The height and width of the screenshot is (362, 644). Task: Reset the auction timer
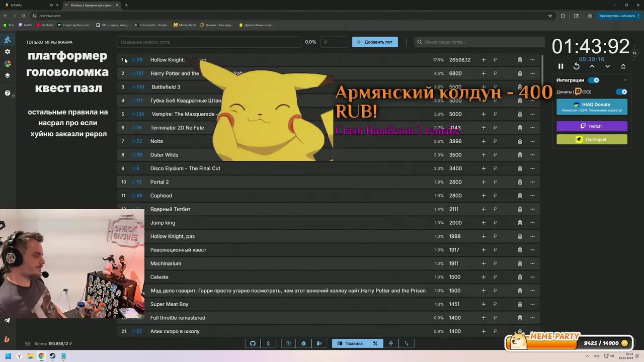click(x=577, y=66)
